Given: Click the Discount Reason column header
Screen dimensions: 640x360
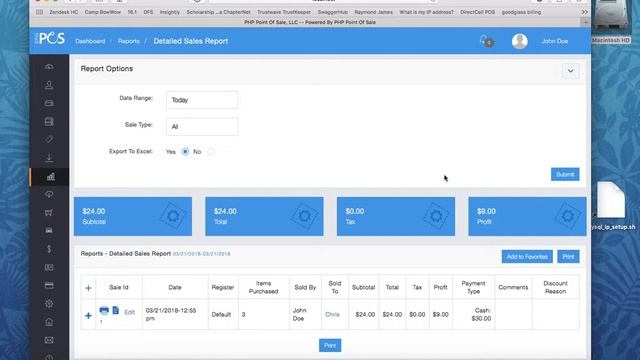Looking at the screenshot, I should tap(556, 287).
